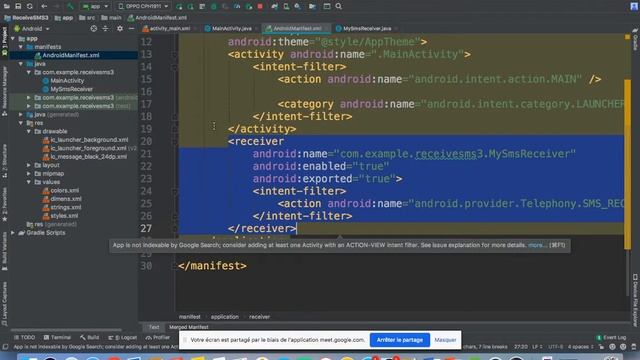The width and height of the screenshot is (640, 360).
Task: Open the Logcat tool window
Action: pos(123,338)
